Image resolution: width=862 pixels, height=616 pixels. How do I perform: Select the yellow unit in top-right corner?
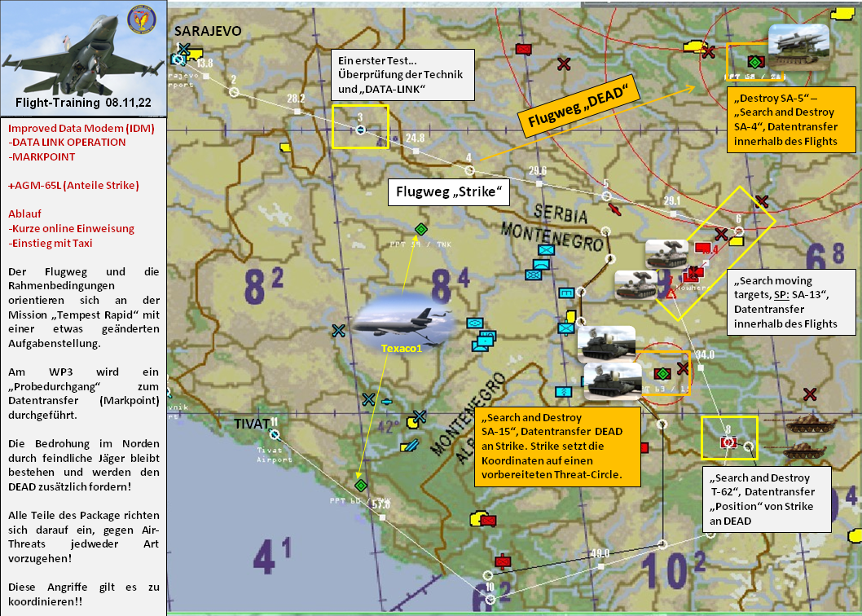(x=842, y=15)
